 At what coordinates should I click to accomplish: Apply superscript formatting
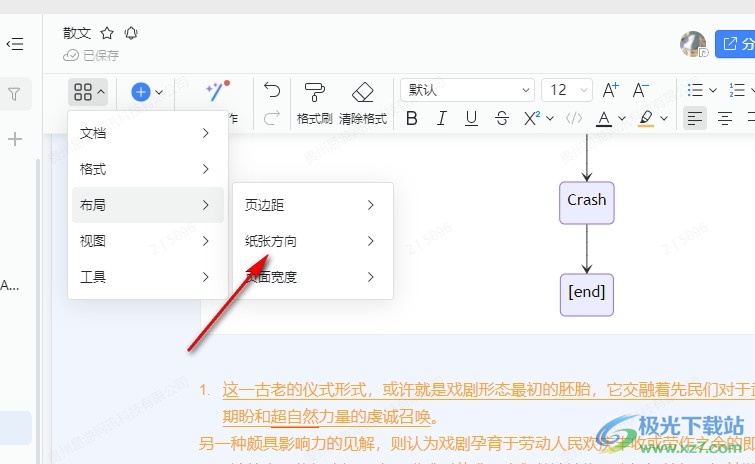click(532, 118)
